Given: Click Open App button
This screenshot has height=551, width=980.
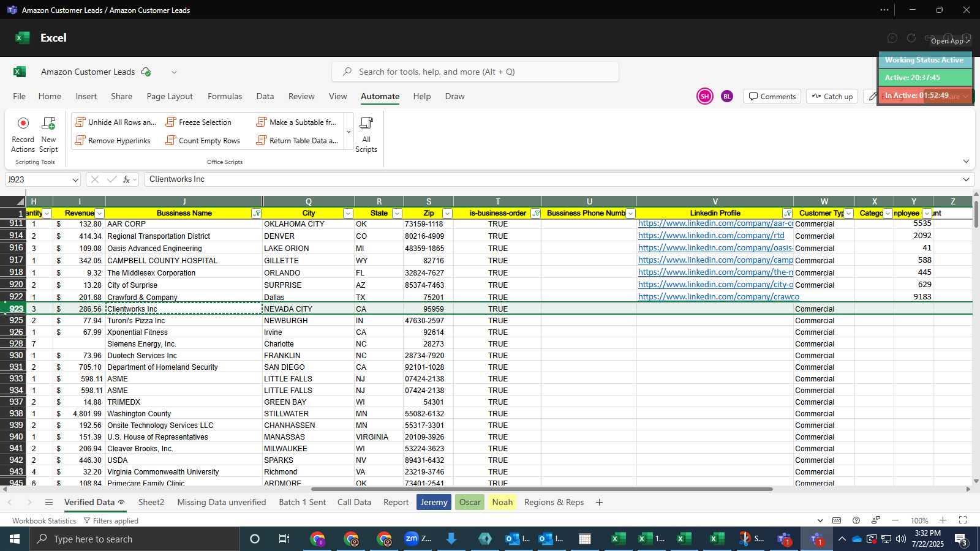Looking at the screenshot, I should pyautogui.click(x=950, y=41).
